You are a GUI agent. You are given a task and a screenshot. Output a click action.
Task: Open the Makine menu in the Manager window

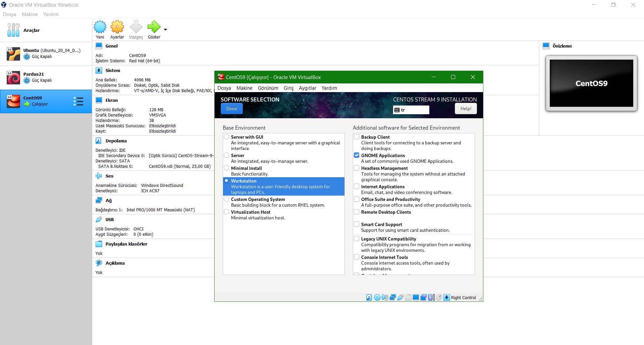tap(30, 14)
